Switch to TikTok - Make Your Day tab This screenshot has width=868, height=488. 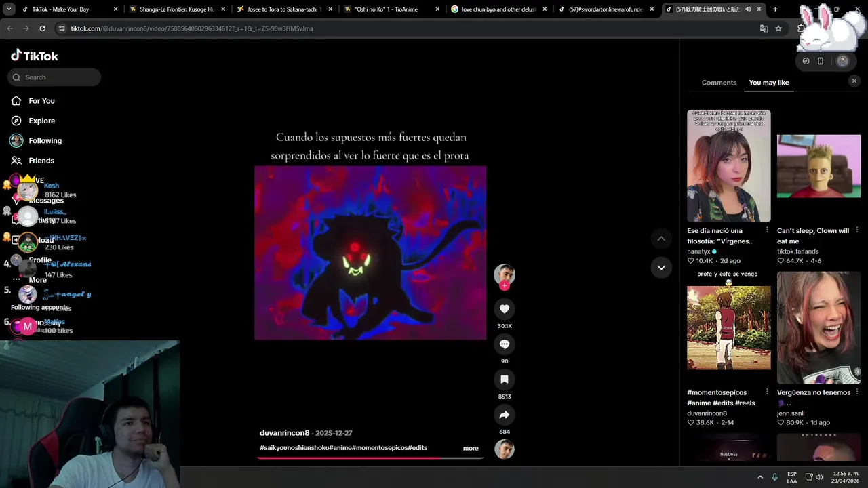point(68,9)
